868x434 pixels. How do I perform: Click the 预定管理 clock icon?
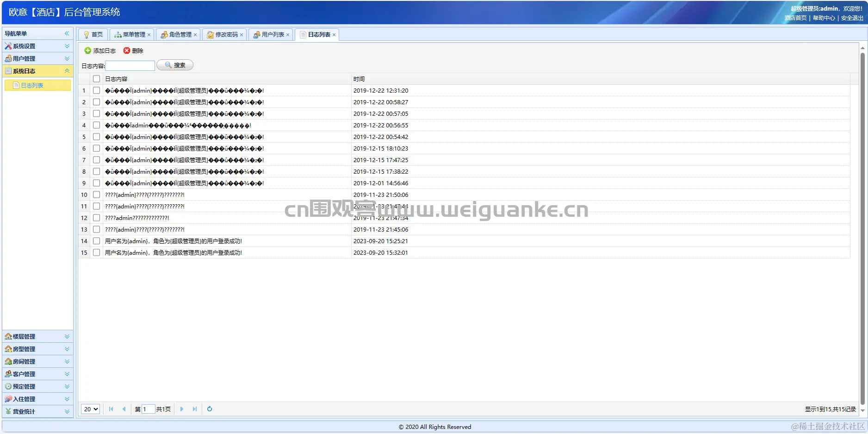pyautogui.click(x=8, y=386)
